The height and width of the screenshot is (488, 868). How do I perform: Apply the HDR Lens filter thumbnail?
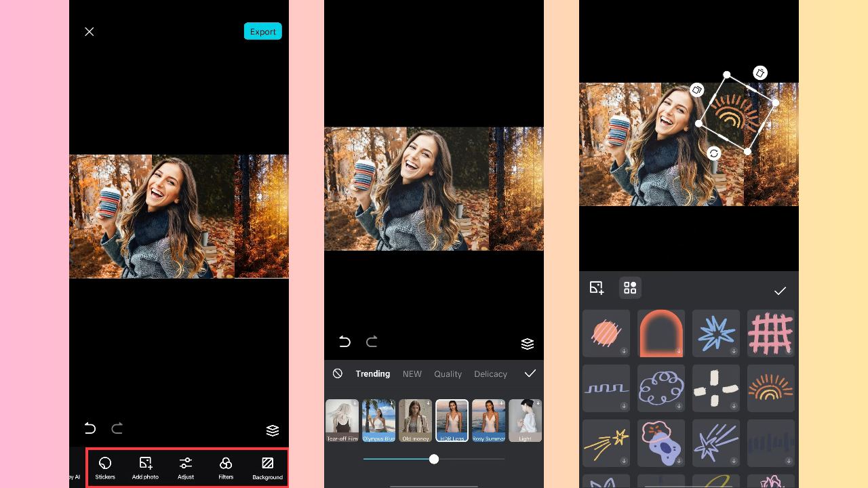click(x=452, y=420)
